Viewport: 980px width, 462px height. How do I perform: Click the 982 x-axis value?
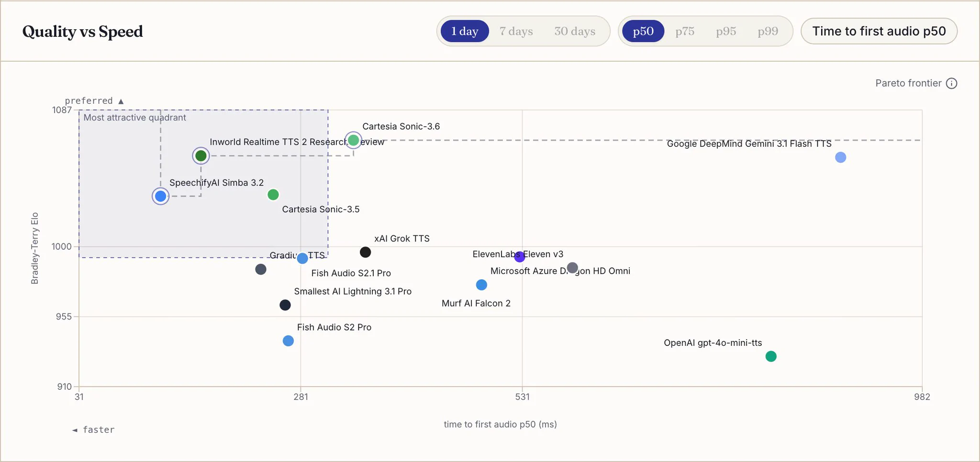pos(922,396)
